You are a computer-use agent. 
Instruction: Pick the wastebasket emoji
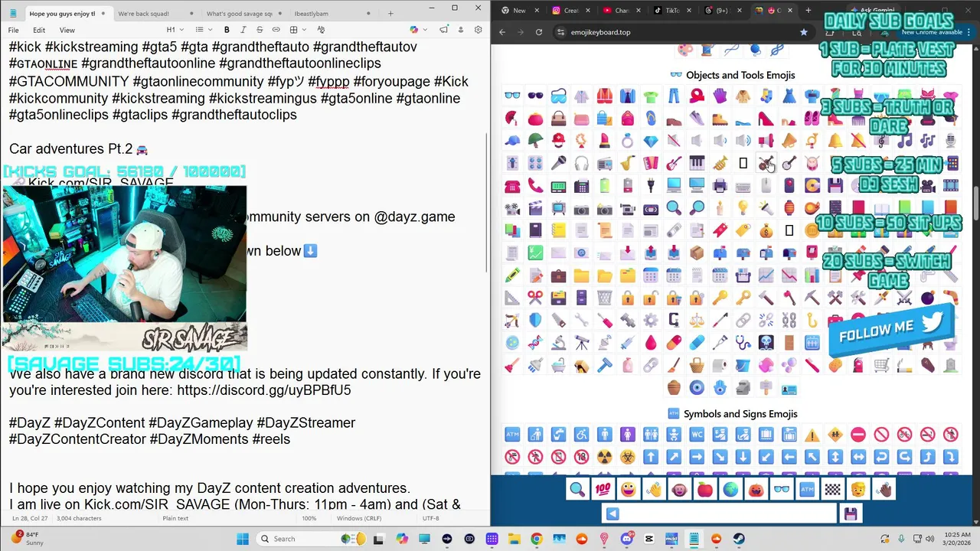pos(604,298)
